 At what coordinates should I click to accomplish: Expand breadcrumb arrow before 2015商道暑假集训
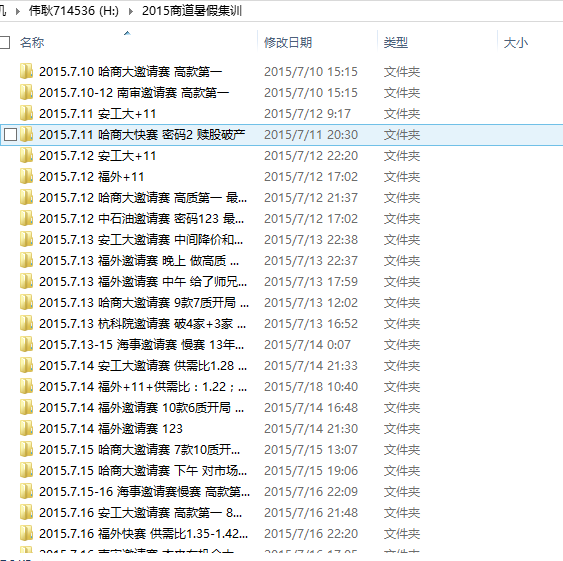click(131, 11)
